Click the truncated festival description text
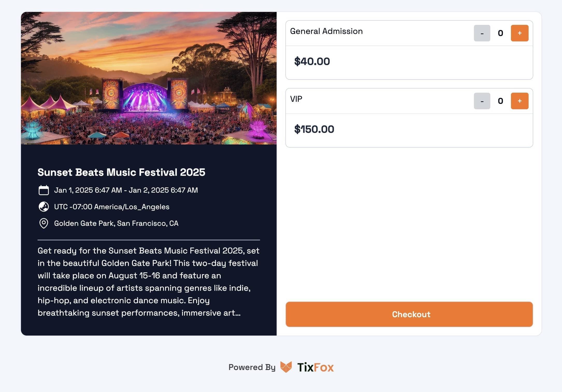Image resolution: width=562 pixels, height=392 pixels. pyautogui.click(x=148, y=282)
